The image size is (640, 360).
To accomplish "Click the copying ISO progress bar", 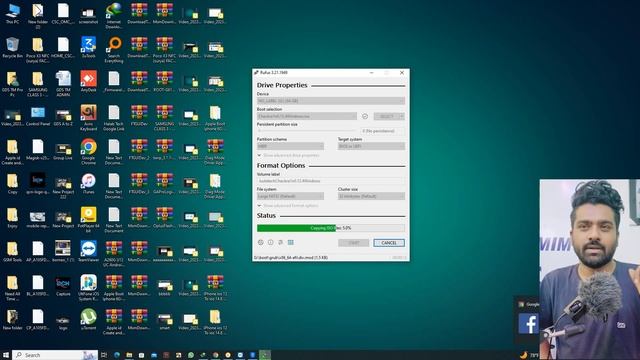I will (x=331, y=228).
